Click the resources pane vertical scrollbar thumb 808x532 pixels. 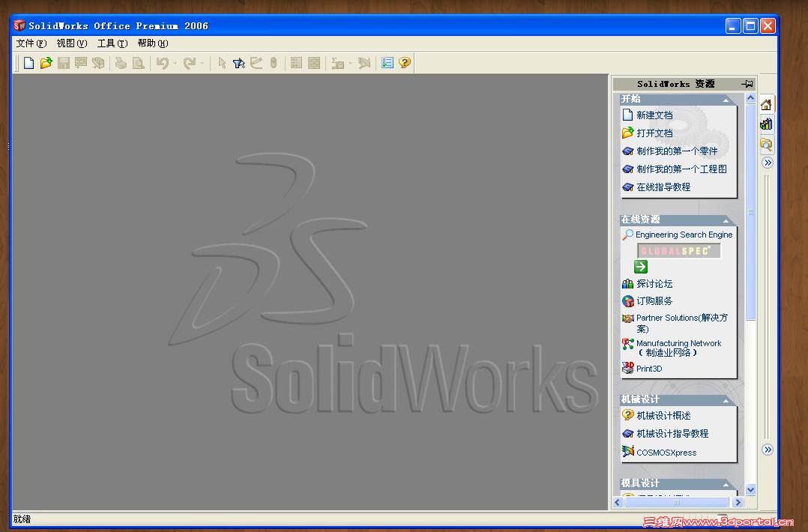(x=750, y=211)
